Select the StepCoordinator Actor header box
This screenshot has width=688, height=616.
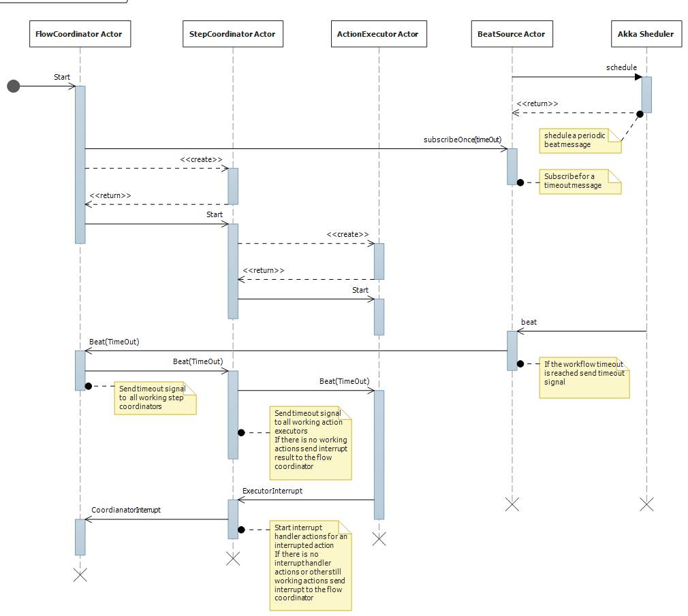[232, 33]
